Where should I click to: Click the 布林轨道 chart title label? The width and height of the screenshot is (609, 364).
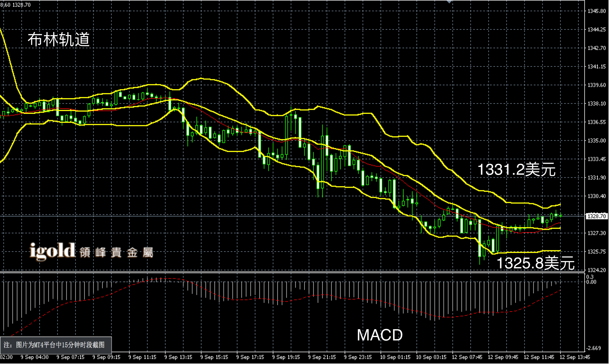pos(59,39)
